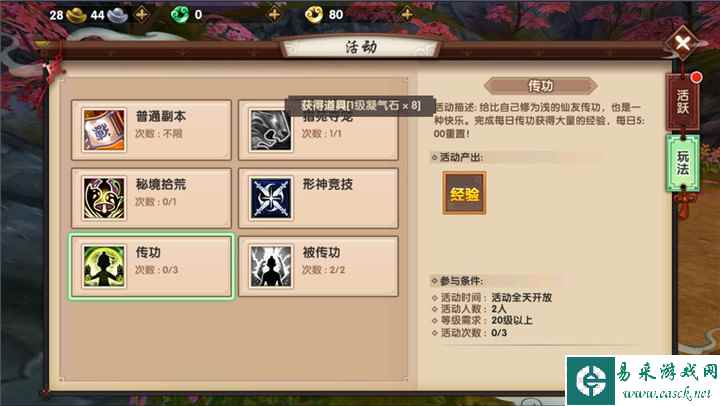Select the 传功 activity card
Screen dimensions: 720x406
coord(151,266)
